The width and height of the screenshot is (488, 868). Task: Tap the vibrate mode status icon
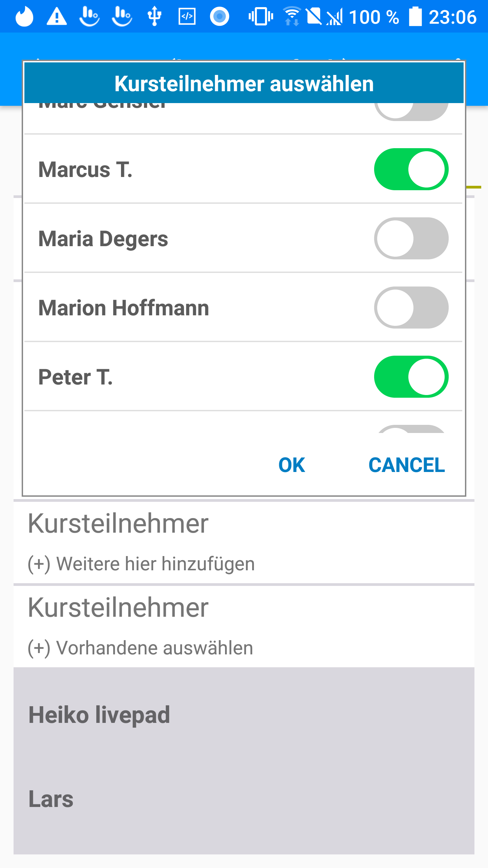[261, 16]
